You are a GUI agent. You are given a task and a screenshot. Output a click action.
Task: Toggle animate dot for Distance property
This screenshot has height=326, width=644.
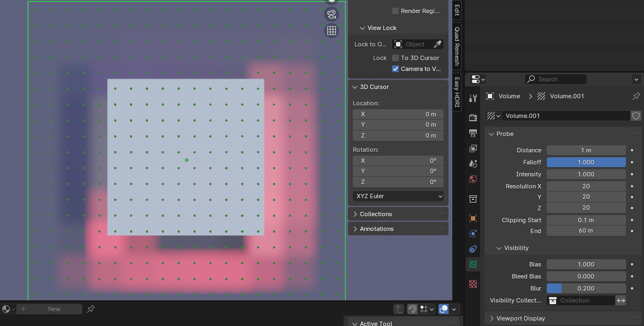[x=632, y=150]
